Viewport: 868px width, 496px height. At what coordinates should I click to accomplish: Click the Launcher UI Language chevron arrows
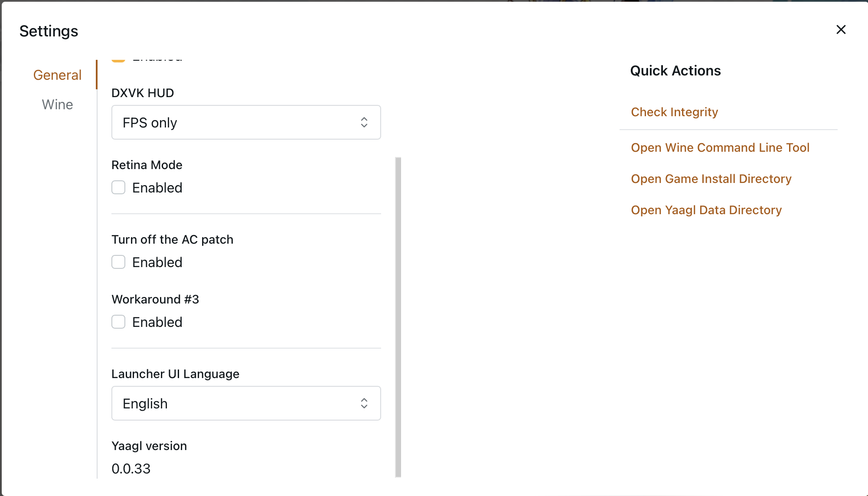coord(364,403)
